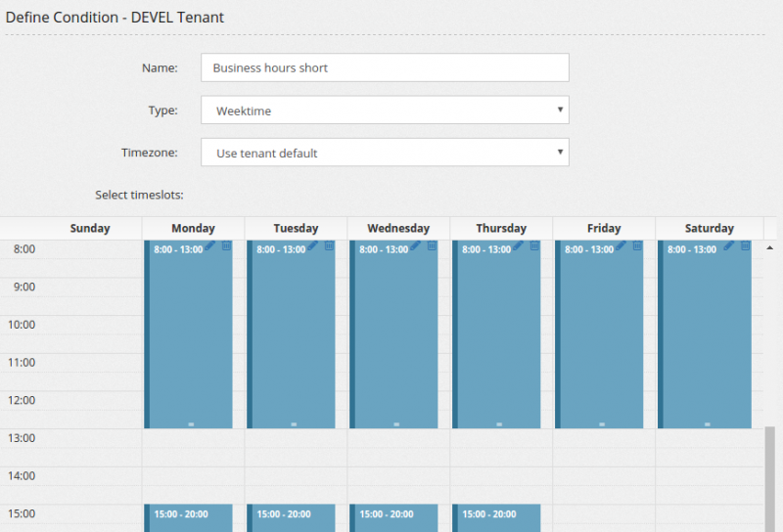783x532 pixels.
Task: Delete Monday's 8:00 - 13:00 timeslot with its trash icon
Action: 226,246
